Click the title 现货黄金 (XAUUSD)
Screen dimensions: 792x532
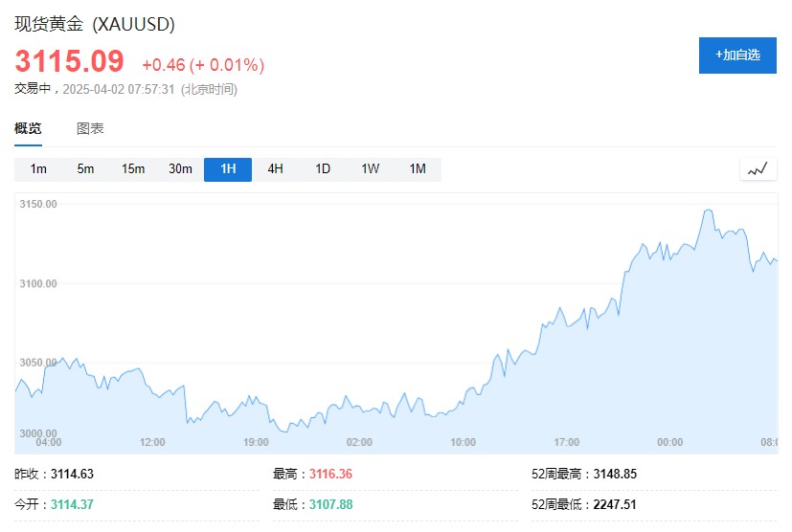point(95,24)
